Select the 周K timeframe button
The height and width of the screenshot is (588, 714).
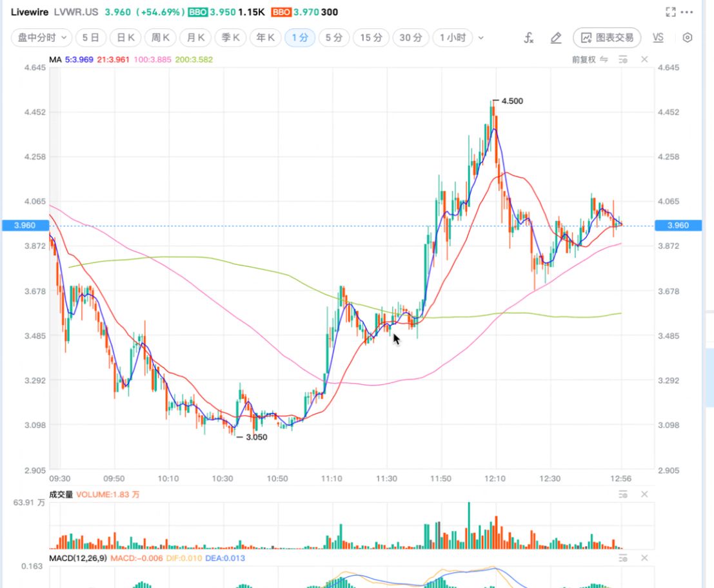click(161, 37)
